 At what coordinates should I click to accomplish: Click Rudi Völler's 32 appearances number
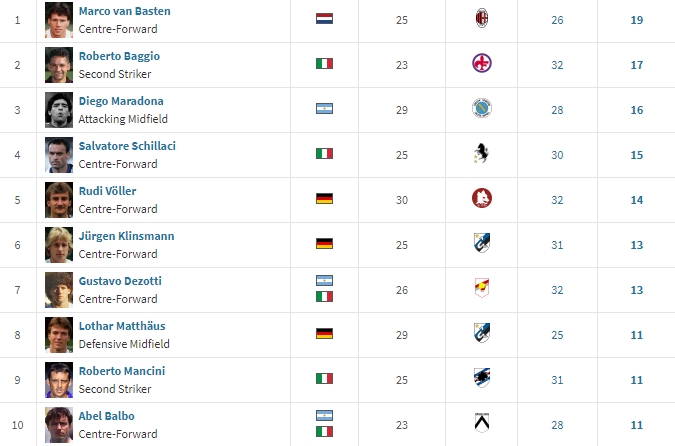pyautogui.click(x=557, y=200)
